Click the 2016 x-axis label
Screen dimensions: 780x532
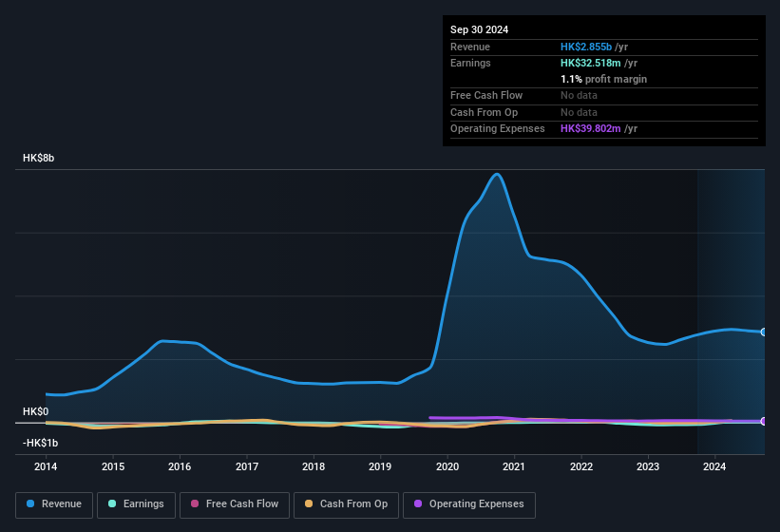(x=180, y=466)
